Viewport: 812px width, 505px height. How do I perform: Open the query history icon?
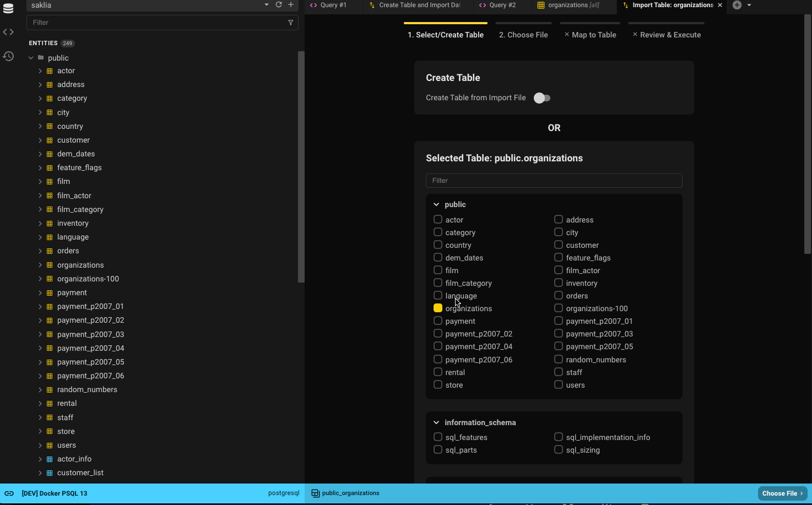[x=8, y=56]
